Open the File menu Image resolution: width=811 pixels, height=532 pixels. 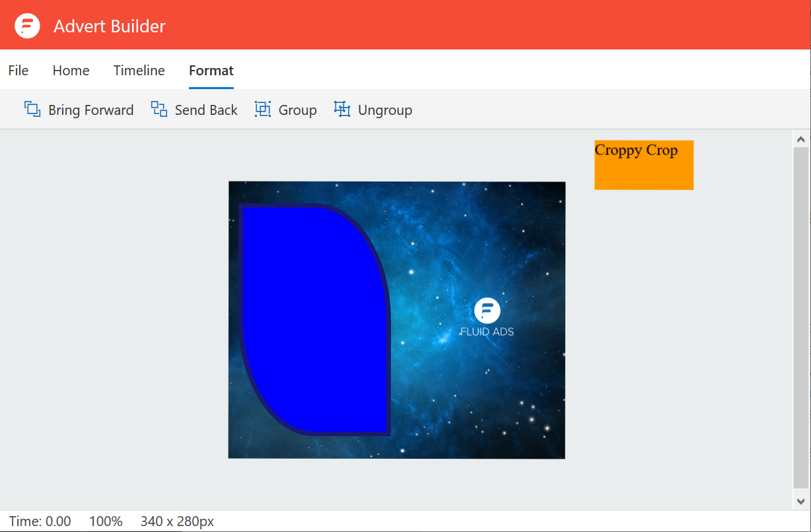[x=18, y=71]
